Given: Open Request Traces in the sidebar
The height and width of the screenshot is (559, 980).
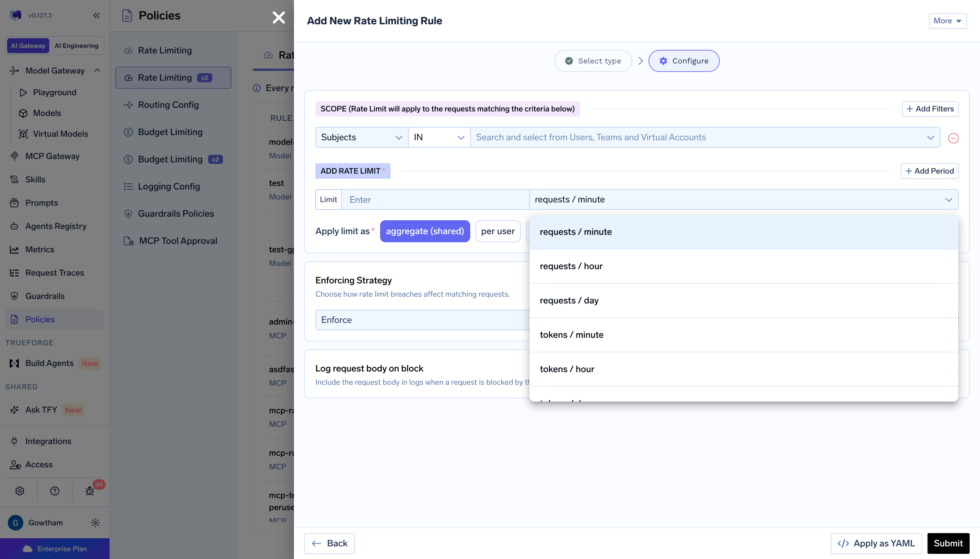Looking at the screenshot, I should pos(54,273).
